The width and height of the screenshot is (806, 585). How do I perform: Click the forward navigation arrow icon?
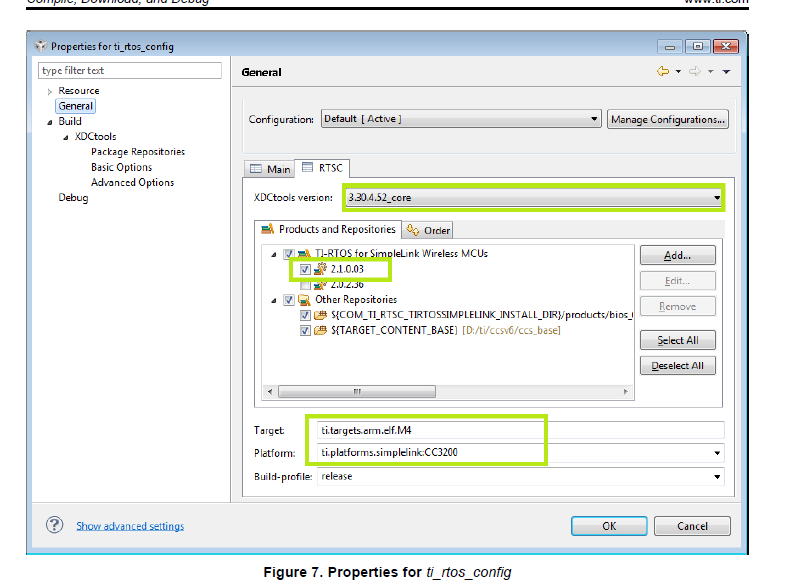[694, 71]
